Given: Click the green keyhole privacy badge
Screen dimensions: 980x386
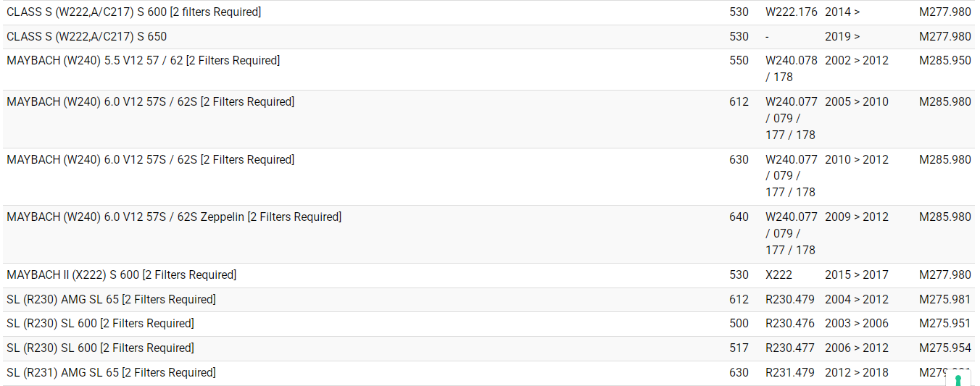Looking at the screenshot, I should (x=958, y=379).
